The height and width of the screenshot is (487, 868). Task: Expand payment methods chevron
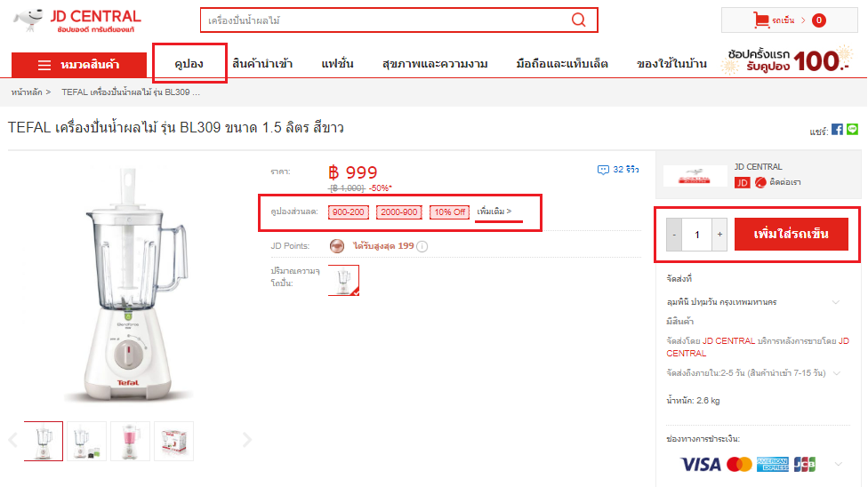[x=839, y=464]
